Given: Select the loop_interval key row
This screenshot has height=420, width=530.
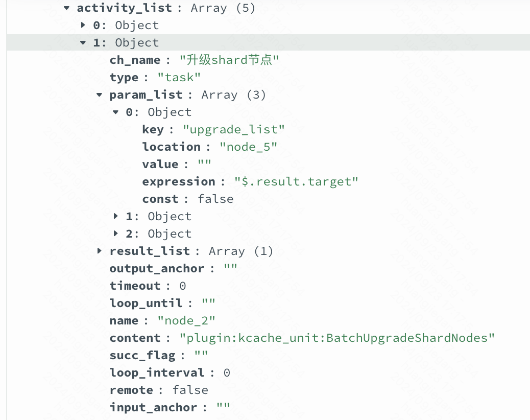Looking at the screenshot, I should pos(170,372).
